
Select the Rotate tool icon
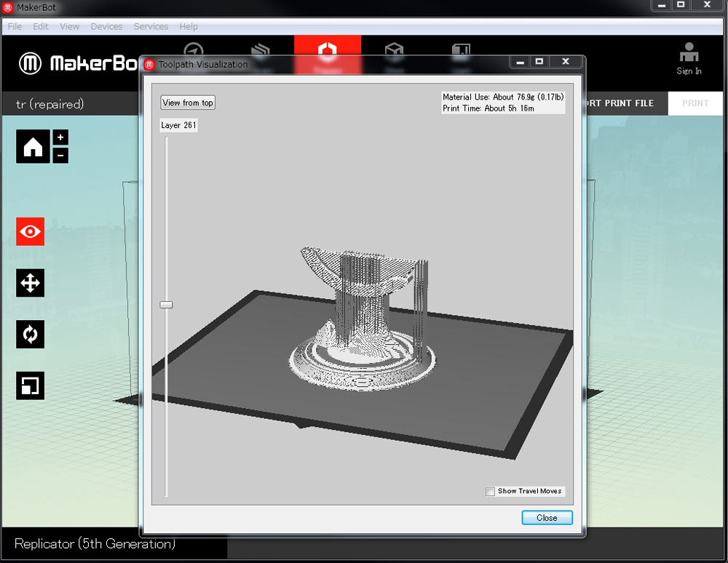[30, 334]
